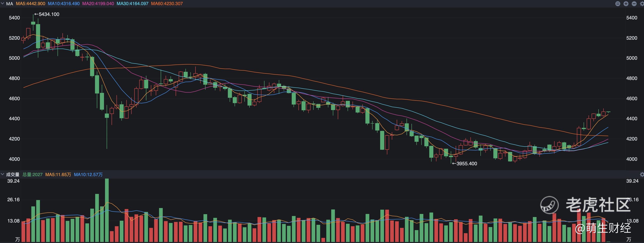This screenshot has width=644, height=243.
Task: Click 39.24 on the right volume axis
Action: 632,181
